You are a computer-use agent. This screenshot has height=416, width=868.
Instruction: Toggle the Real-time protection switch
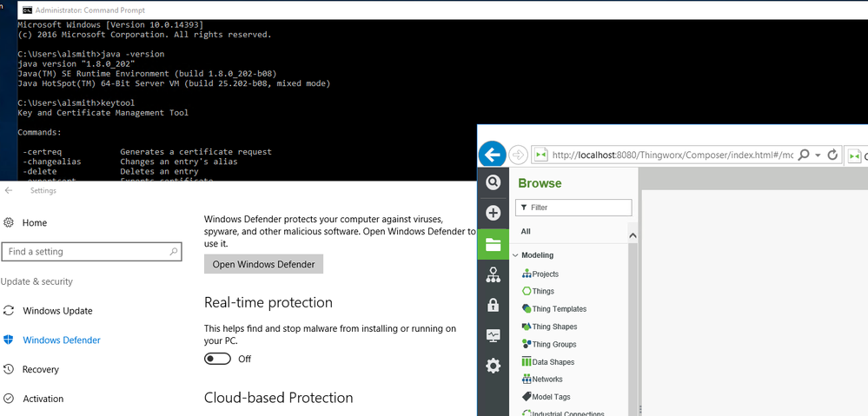tap(217, 359)
